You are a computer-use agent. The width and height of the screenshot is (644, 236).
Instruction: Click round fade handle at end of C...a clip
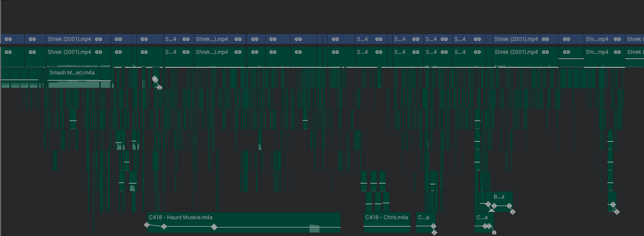pos(494,233)
